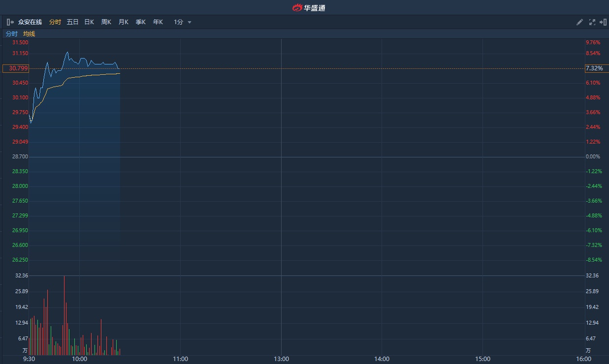Switch to the 日K chart tab

[x=89, y=22]
